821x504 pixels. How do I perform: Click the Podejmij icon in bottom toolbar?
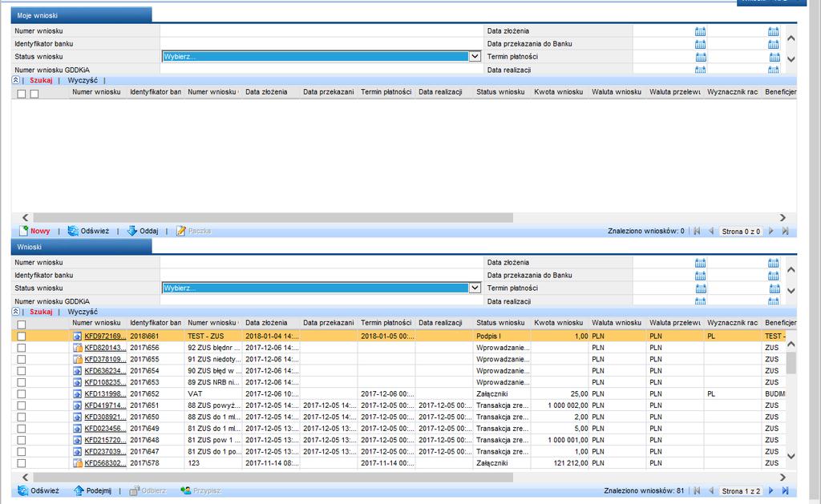pos(79,490)
